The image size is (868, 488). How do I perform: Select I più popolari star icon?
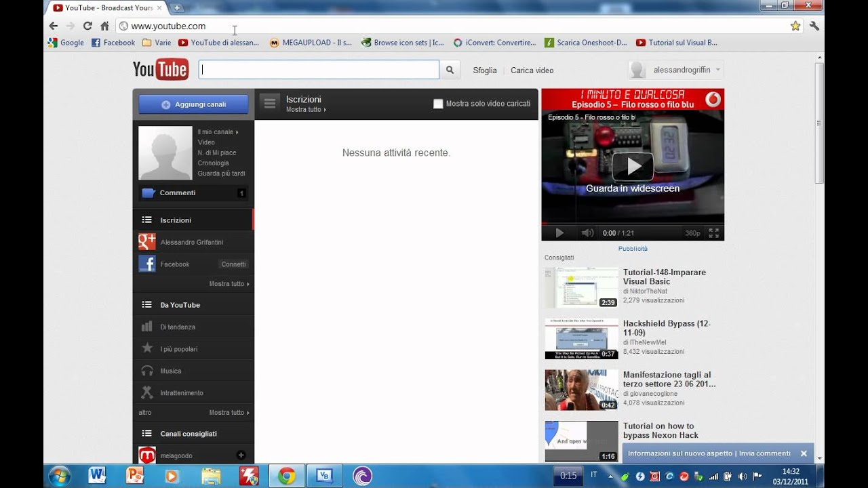pyautogui.click(x=147, y=348)
